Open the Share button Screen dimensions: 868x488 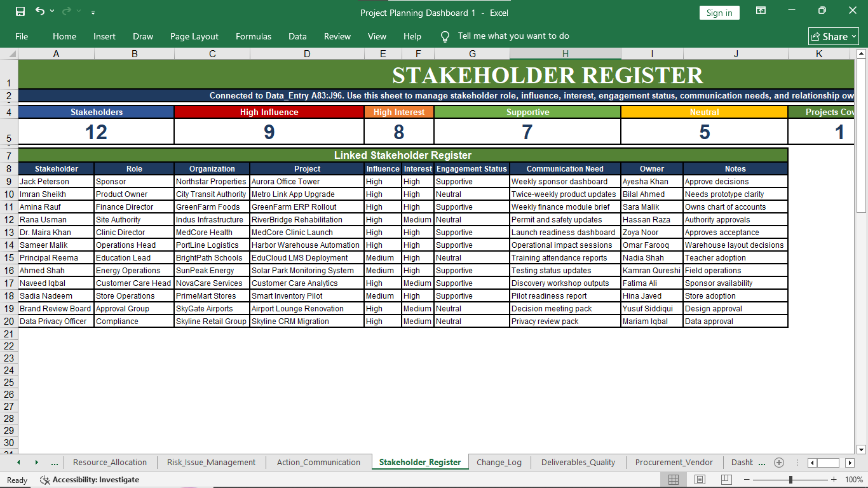(x=834, y=36)
